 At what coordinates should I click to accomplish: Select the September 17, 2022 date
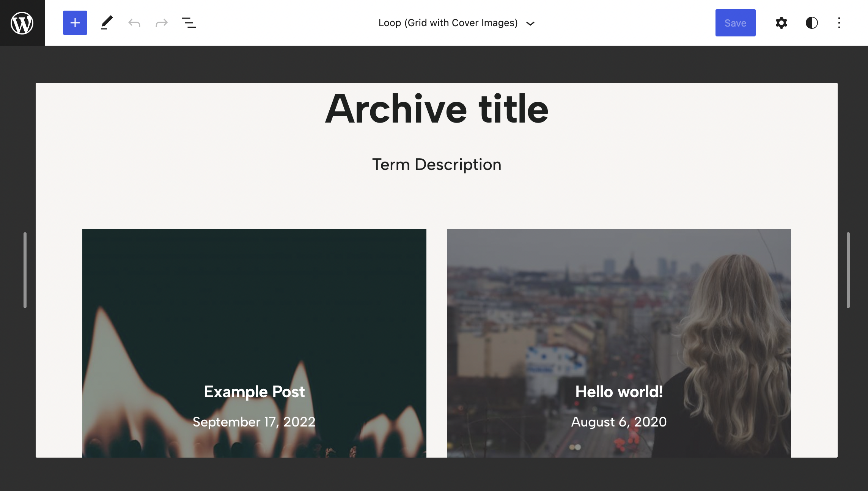tap(254, 422)
